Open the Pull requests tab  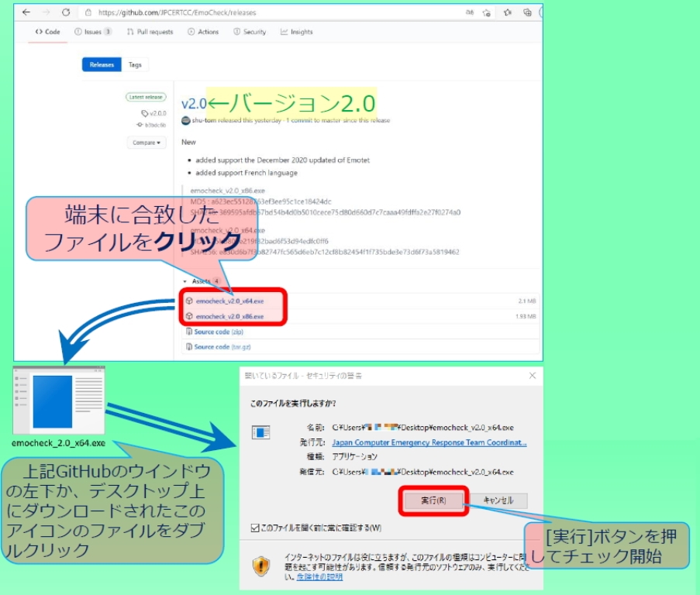pyautogui.click(x=150, y=32)
